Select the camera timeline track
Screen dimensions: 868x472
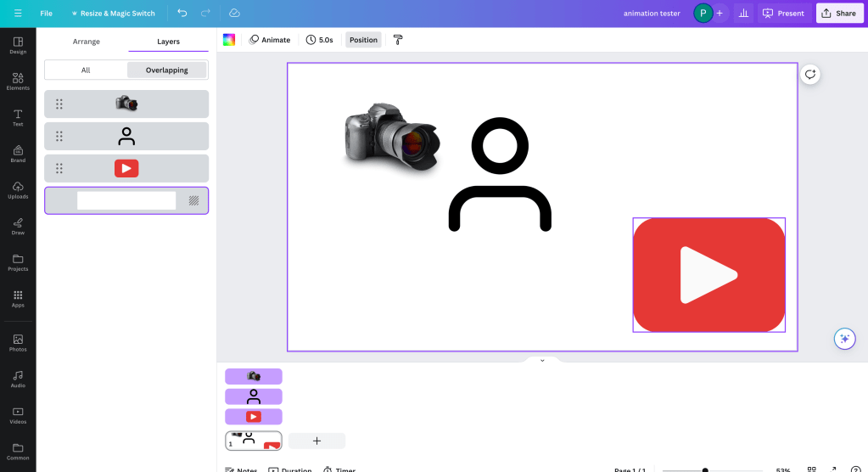(254, 376)
